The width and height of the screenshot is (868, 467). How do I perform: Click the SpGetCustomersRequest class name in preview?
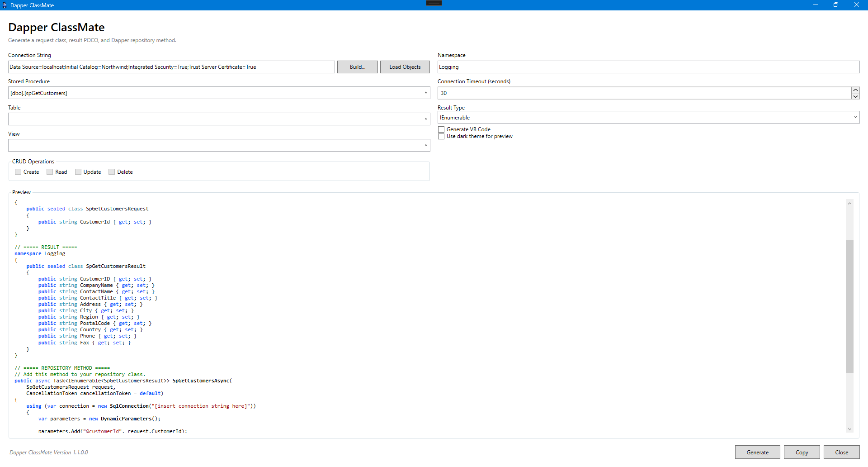pos(117,209)
